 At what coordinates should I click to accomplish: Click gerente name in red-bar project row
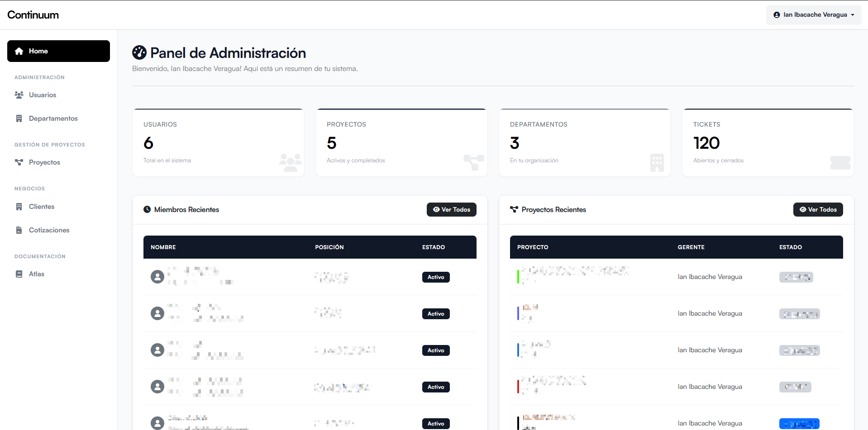click(x=710, y=387)
